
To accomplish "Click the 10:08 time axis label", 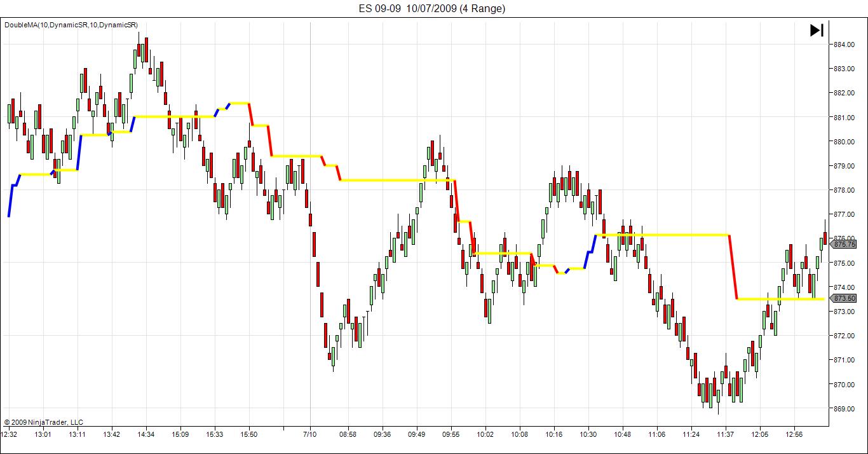I will (x=520, y=435).
